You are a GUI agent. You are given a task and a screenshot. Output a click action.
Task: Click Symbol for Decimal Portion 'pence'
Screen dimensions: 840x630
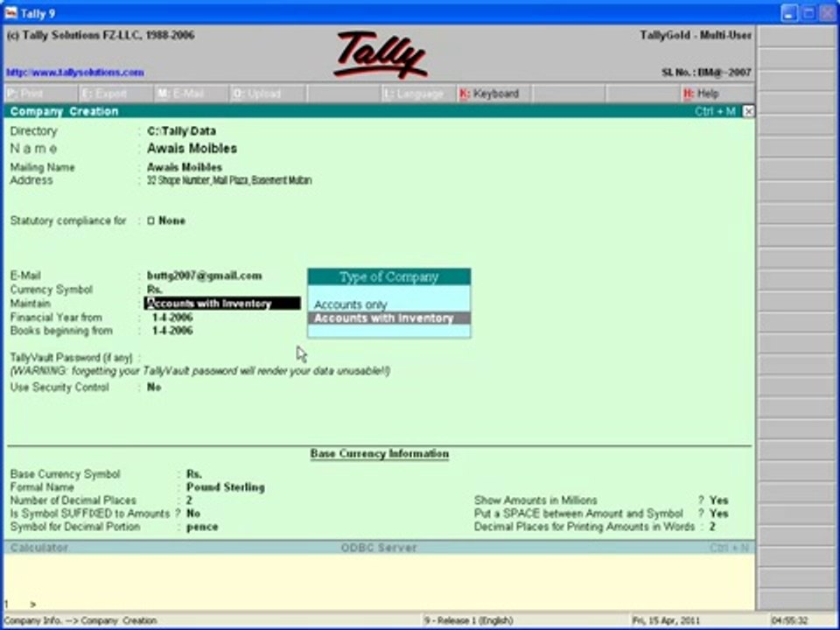click(202, 527)
